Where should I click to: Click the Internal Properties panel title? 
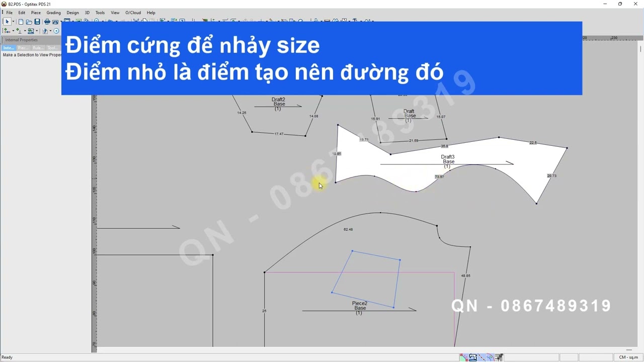(21, 40)
